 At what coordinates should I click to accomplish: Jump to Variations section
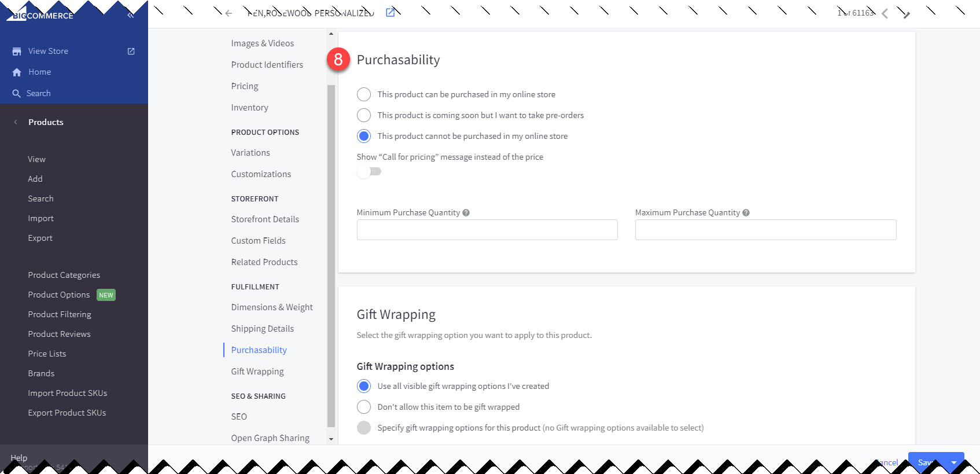click(250, 153)
